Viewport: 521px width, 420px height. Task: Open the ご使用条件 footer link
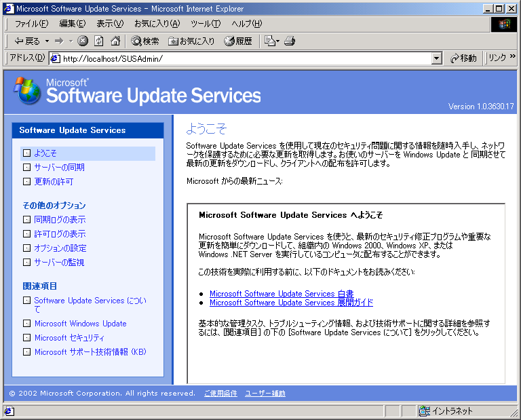[220, 394]
